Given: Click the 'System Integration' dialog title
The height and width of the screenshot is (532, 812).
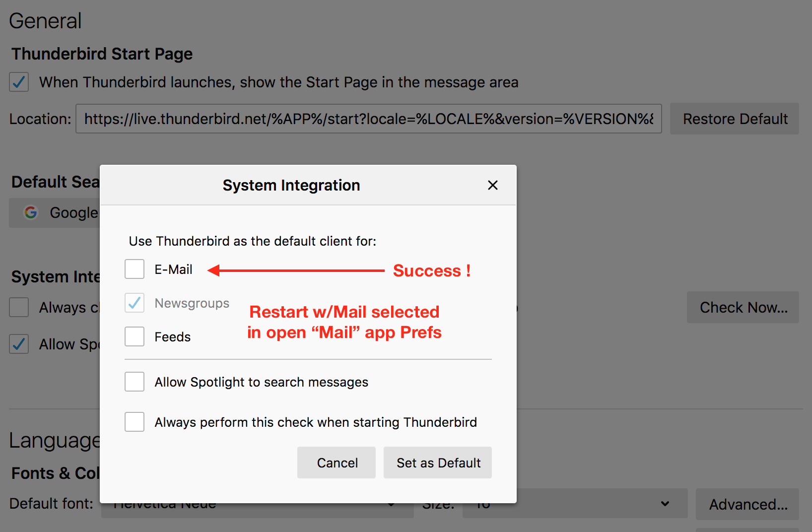Looking at the screenshot, I should 291,185.
